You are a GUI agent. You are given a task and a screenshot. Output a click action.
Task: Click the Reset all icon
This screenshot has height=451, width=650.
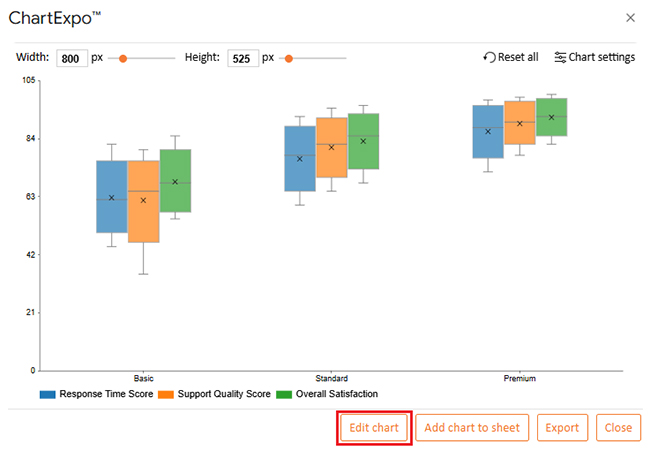pos(489,58)
